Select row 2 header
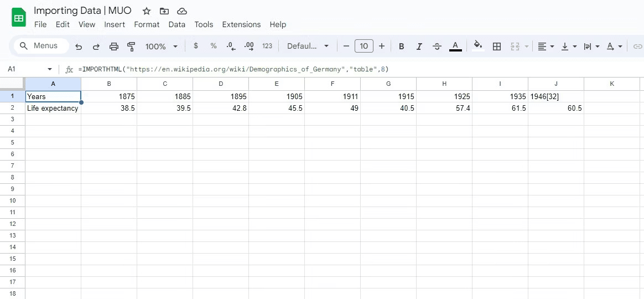The width and height of the screenshot is (644, 299). (x=12, y=108)
